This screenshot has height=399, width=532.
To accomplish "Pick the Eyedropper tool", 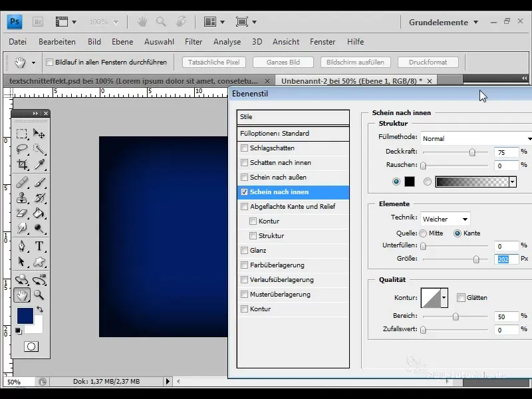I will (x=39, y=165).
